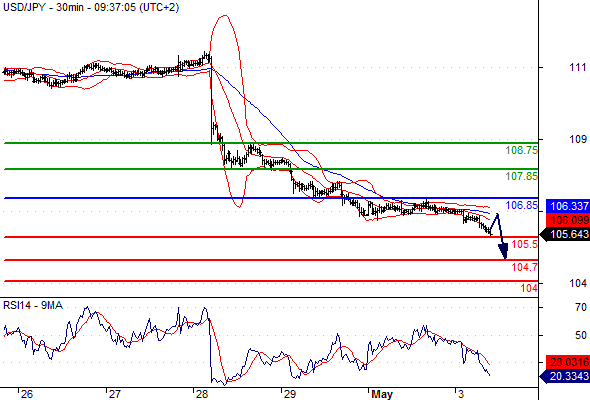Click the red 106.099 price tag
590x400 pixels.
coord(567,220)
